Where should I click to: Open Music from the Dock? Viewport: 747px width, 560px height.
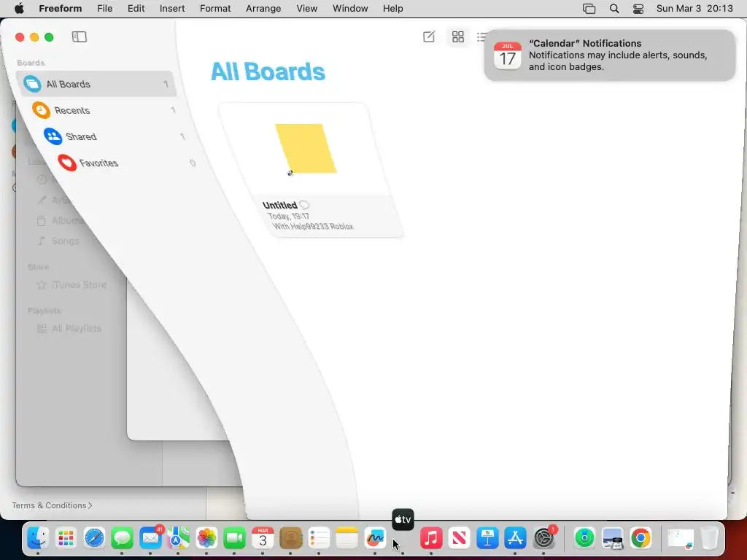(x=431, y=538)
